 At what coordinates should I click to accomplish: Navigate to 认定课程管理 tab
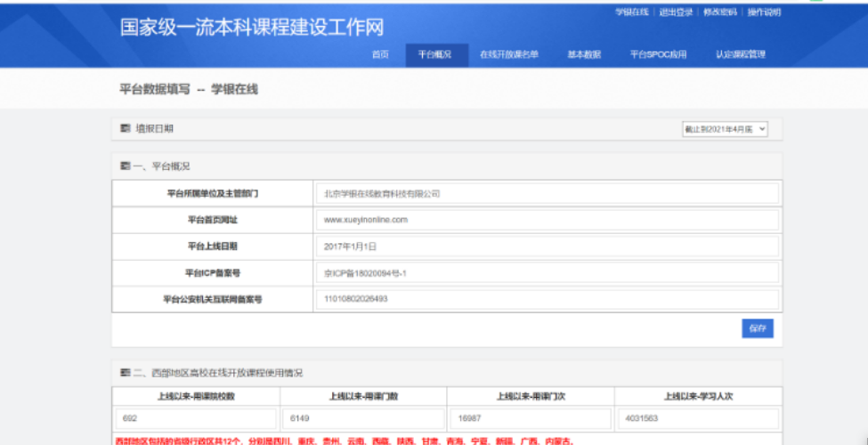[740, 55]
